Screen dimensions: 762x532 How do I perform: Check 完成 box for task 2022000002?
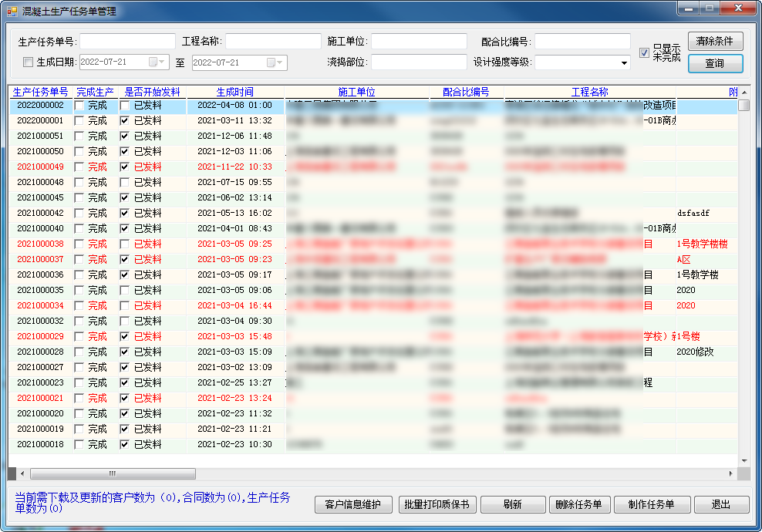tap(79, 106)
